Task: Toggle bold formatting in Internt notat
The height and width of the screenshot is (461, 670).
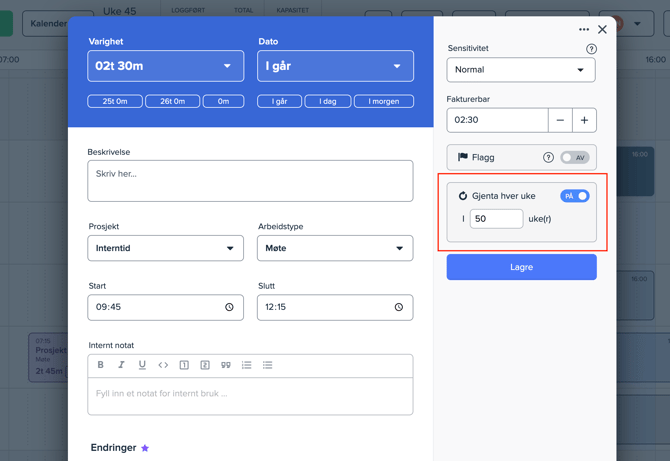Action: 101,365
